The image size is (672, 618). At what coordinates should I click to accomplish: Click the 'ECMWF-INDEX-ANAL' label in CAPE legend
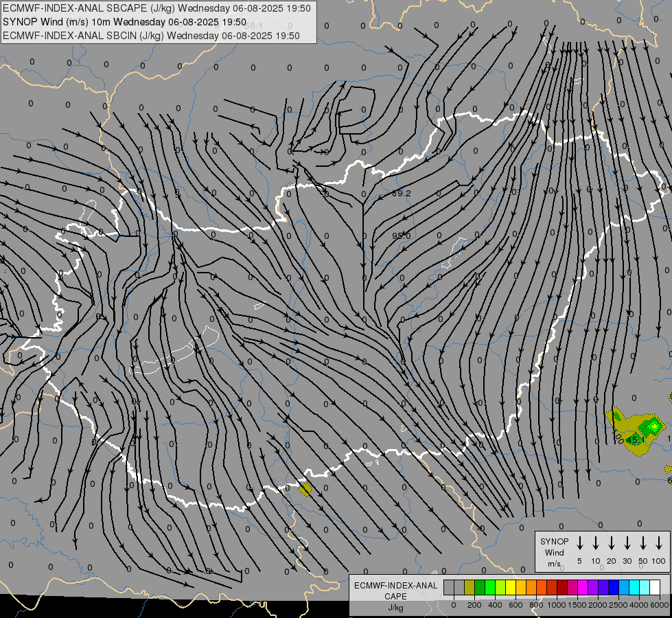coord(395,586)
